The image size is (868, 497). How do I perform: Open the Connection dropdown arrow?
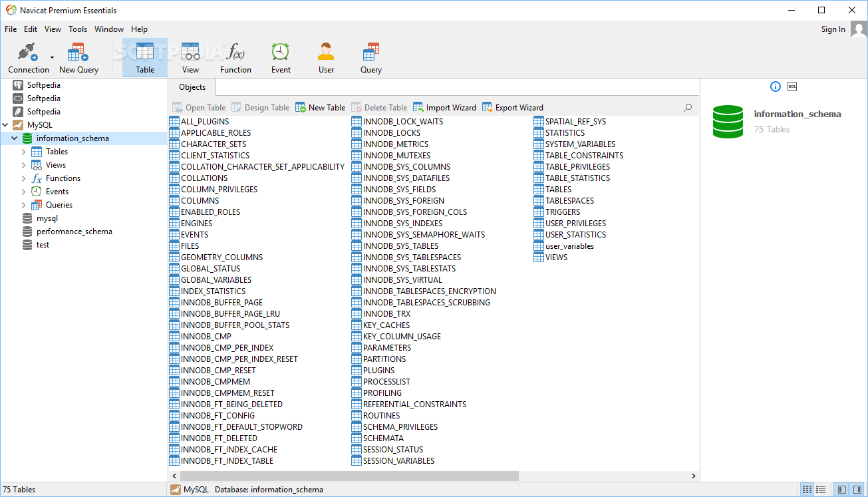point(52,58)
